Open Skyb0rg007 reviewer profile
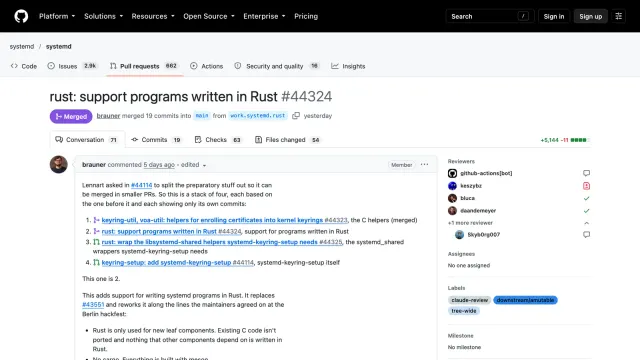The height and width of the screenshot is (360, 640). coord(484,235)
